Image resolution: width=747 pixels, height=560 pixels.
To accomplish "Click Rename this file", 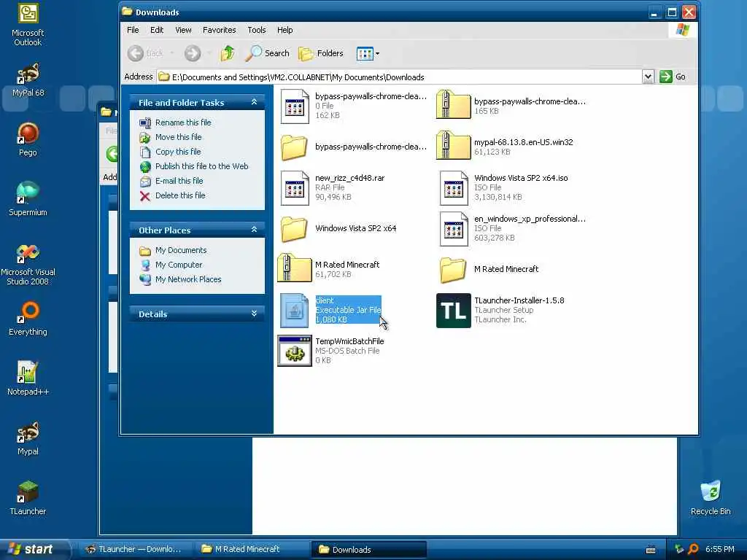I will [x=183, y=122].
